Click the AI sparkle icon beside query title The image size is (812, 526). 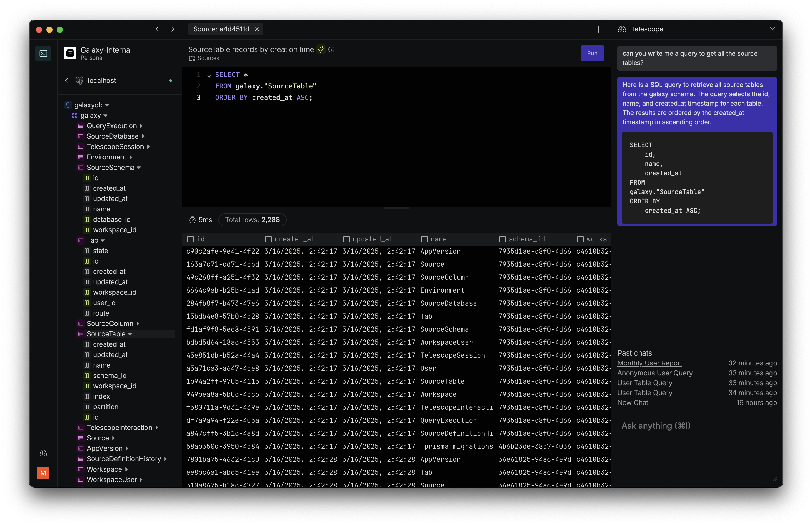321,49
